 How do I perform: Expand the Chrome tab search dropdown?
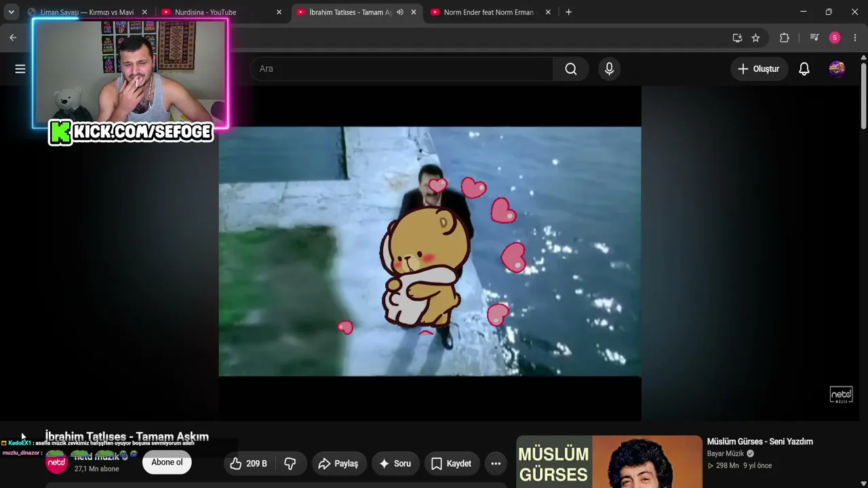[12, 12]
